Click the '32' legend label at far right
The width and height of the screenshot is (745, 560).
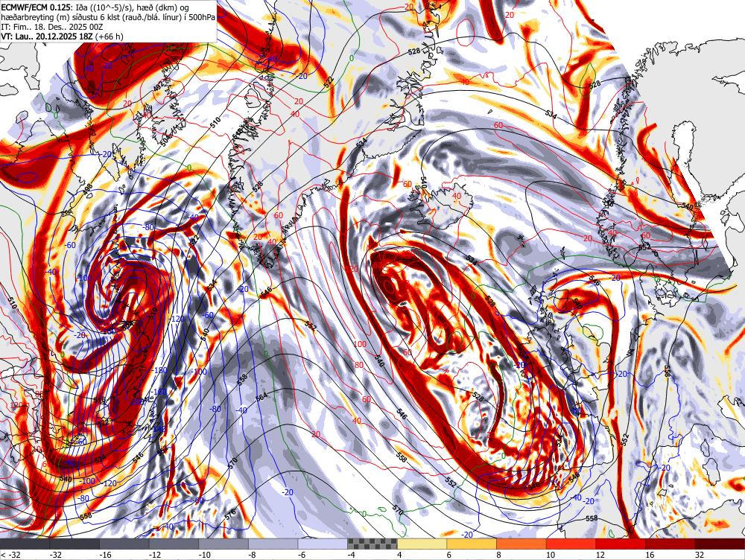699,554
